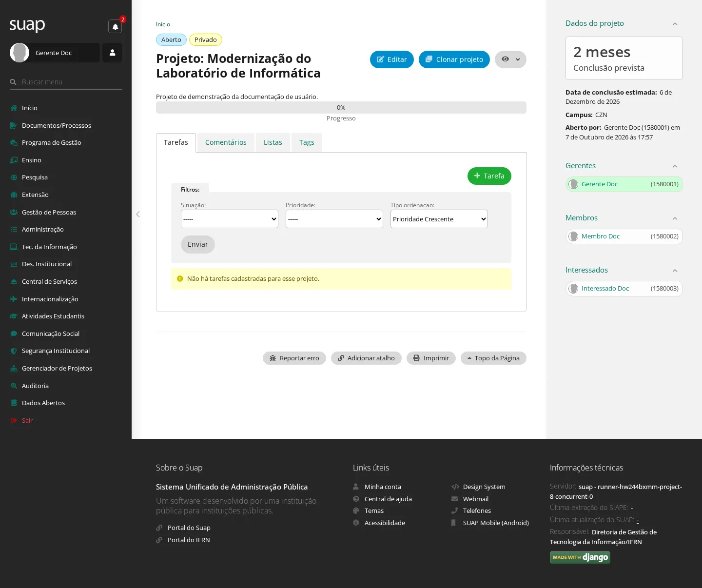
Task: Click the Início breadcrumb link
Action: coord(163,24)
